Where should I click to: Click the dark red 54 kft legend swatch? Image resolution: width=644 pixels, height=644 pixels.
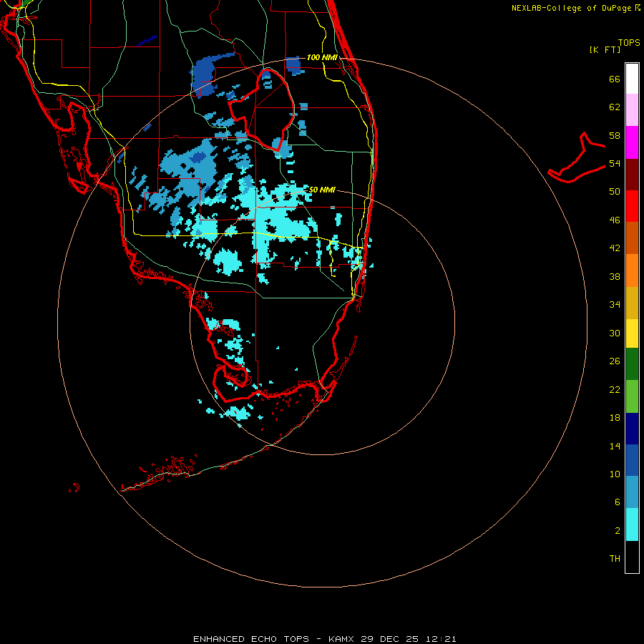632,175
